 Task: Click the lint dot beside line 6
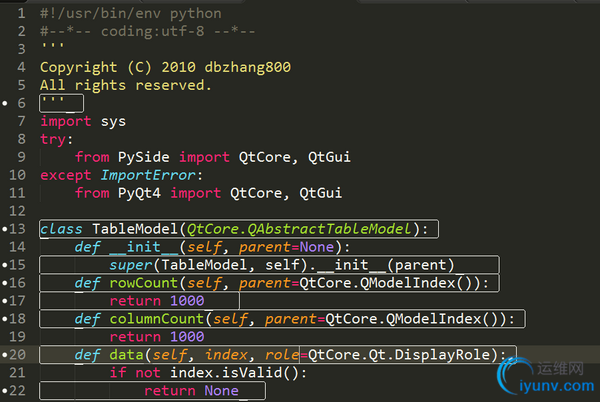(5, 103)
